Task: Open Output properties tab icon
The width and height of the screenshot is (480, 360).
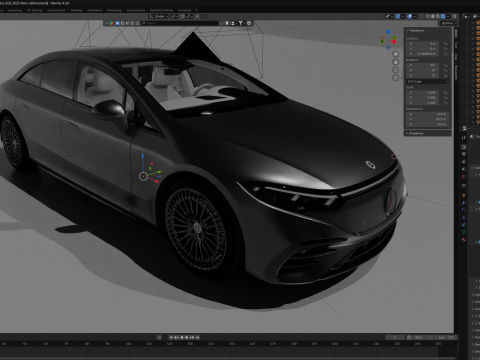Action: point(464,154)
